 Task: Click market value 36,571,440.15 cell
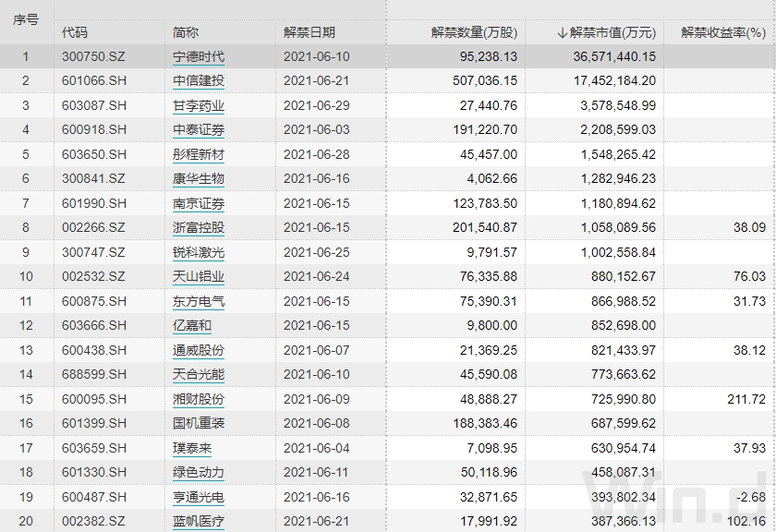pyautogui.click(x=614, y=56)
